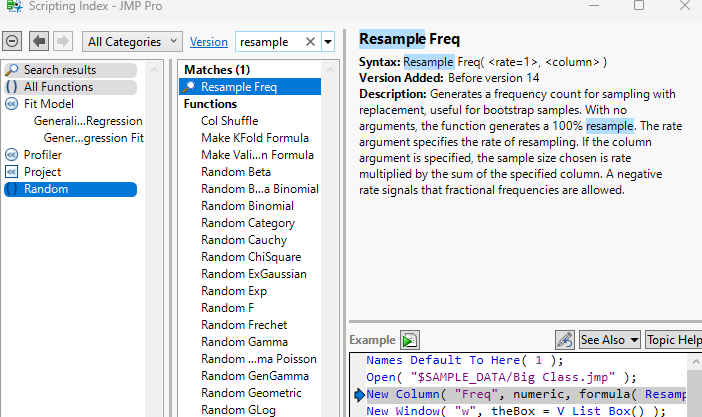
Task: Select Resample Freq match
Action: pyautogui.click(x=250, y=87)
